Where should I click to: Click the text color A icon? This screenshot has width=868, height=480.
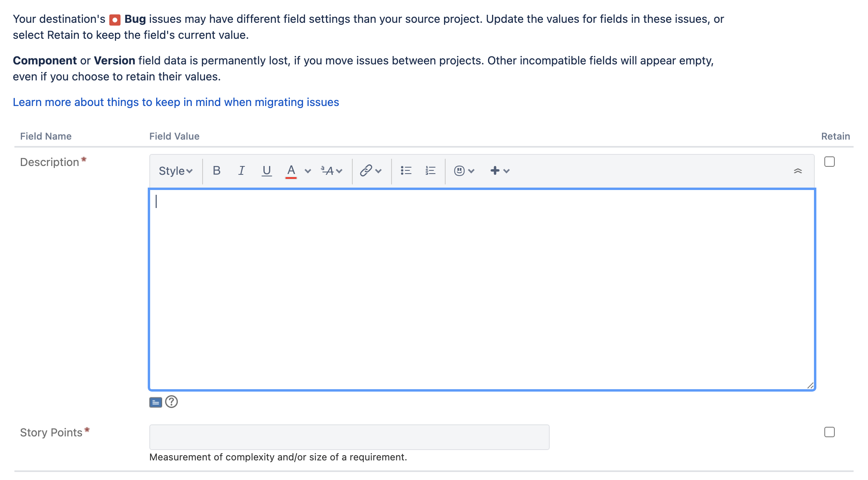(x=291, y=171)
